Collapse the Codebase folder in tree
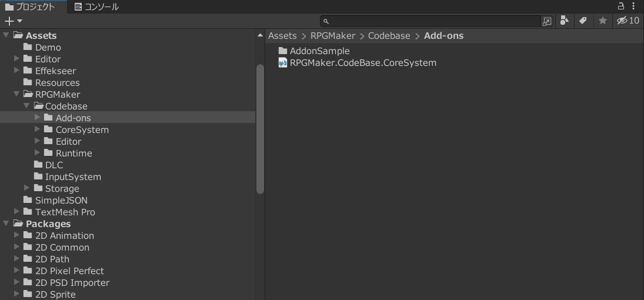Screen dimensions: 644x300 (26, 106)
